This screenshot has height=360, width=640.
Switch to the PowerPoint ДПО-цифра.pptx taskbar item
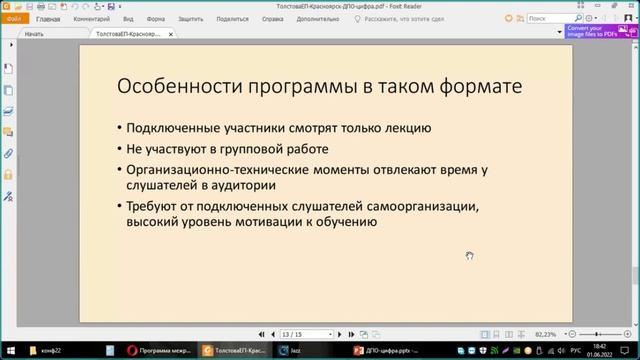tap(386, 351)
